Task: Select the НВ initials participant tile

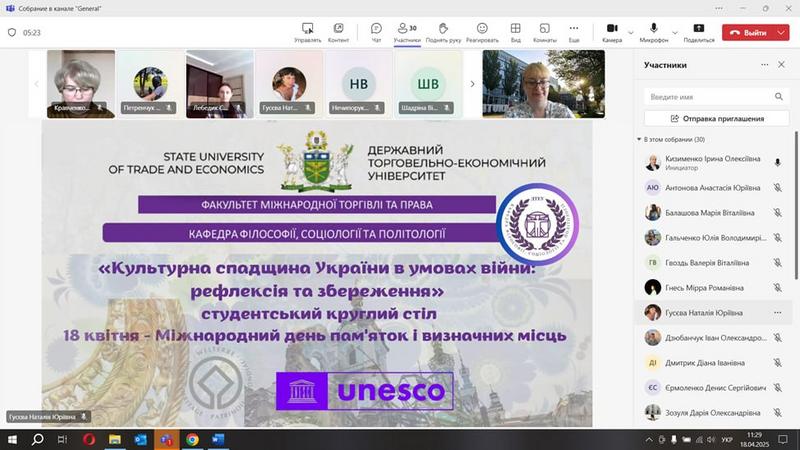Action: tap(359, 84)
